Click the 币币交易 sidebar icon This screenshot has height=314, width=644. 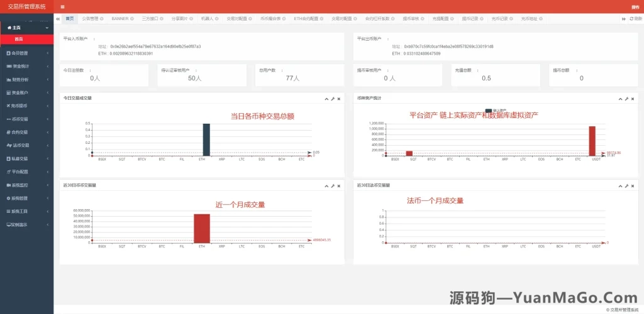[x=9, y=119]
